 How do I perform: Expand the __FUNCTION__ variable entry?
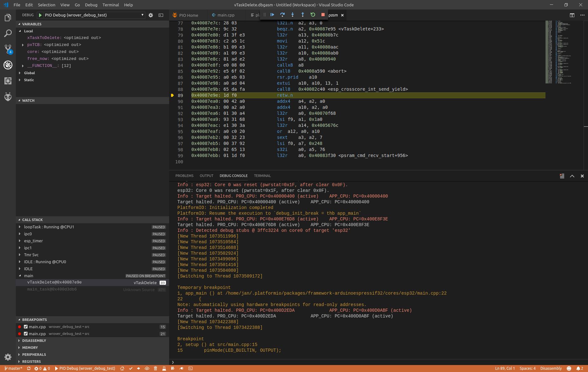(x=23, y=65)
